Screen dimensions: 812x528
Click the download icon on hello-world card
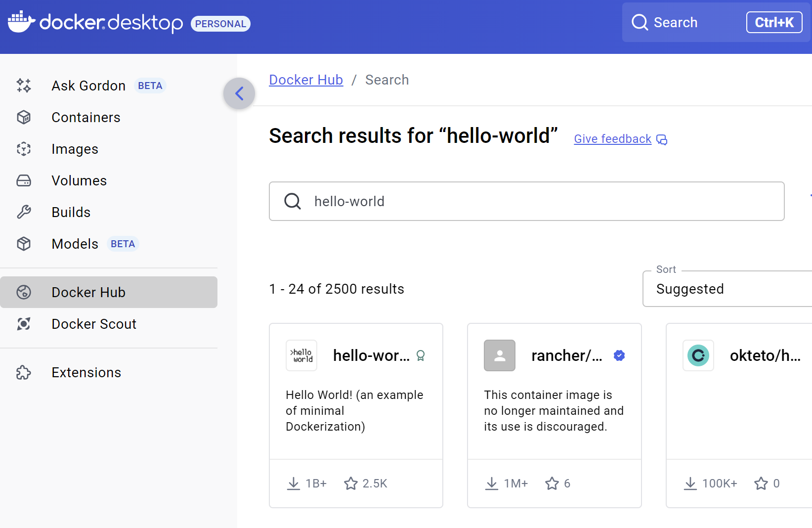point(294,484)
